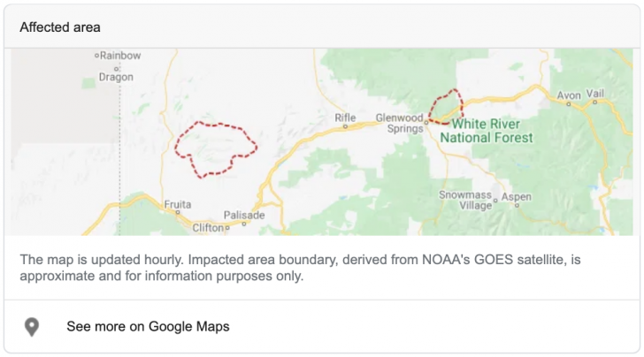Click the Rifle city marker dot
Screen dimensions: 644x357
(345, 127)
